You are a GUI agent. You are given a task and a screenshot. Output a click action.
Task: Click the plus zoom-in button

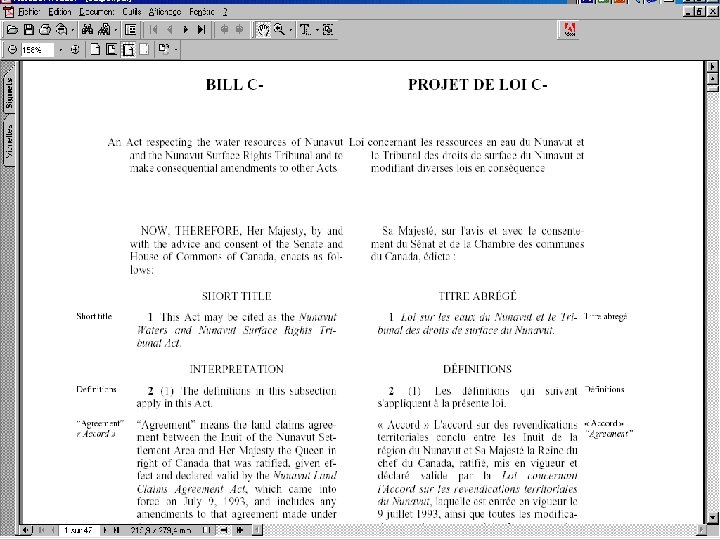click(x=75, y=49)
